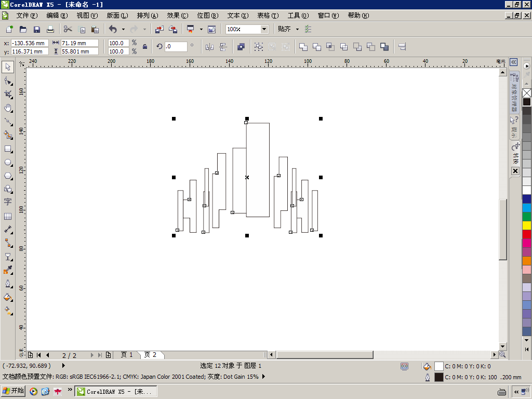532x399 pixels.
Task: Go to previous page arrow
Action: (47, 355)
